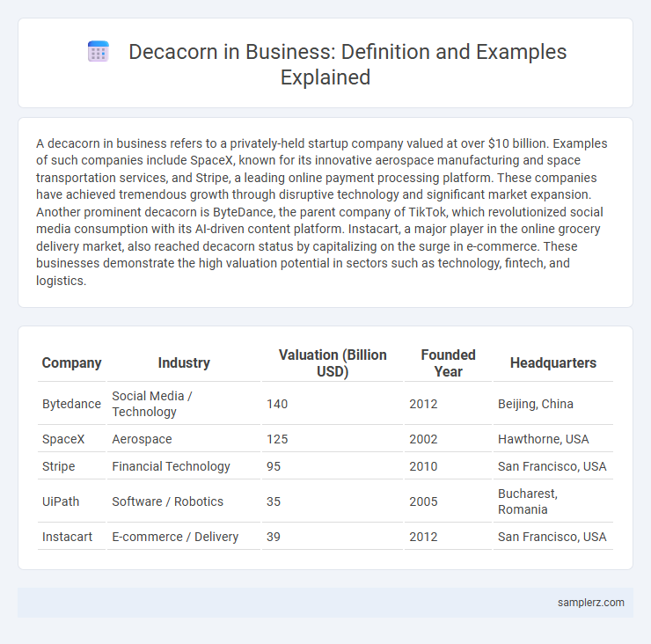Screen dimensions: 651x644
Task: Open the samplerz.com footer link
Action: pos(590,602)
